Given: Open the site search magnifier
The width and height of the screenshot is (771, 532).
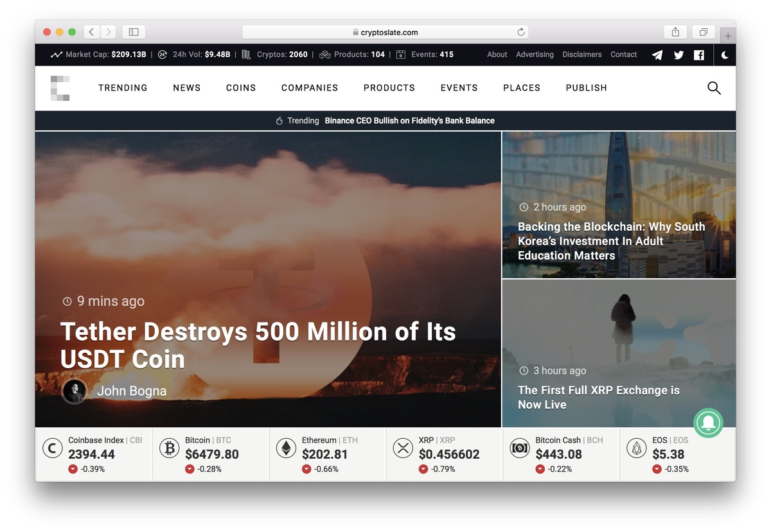Looking at the screenshot, I should click(x=714, y=88).
